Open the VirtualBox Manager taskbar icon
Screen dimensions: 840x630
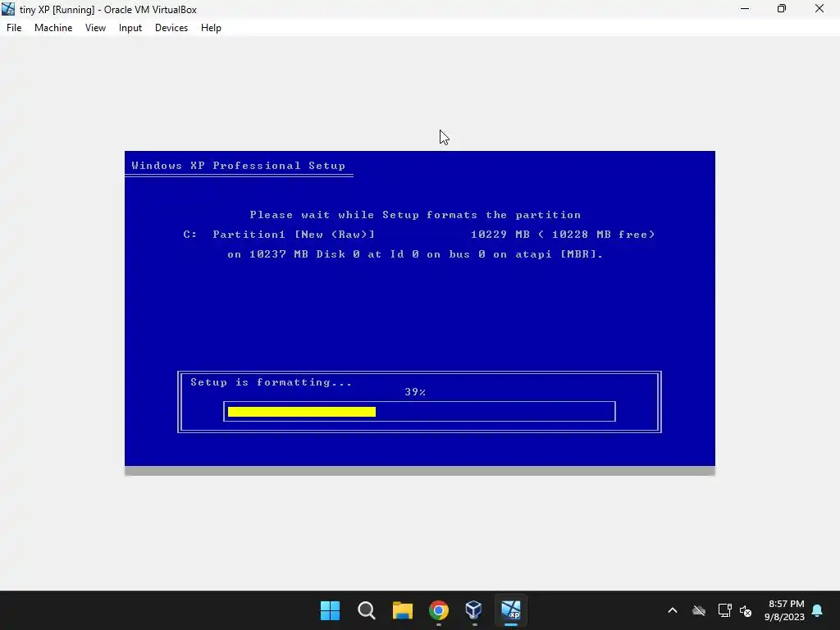pyautogui.click(x=474, y=610)
